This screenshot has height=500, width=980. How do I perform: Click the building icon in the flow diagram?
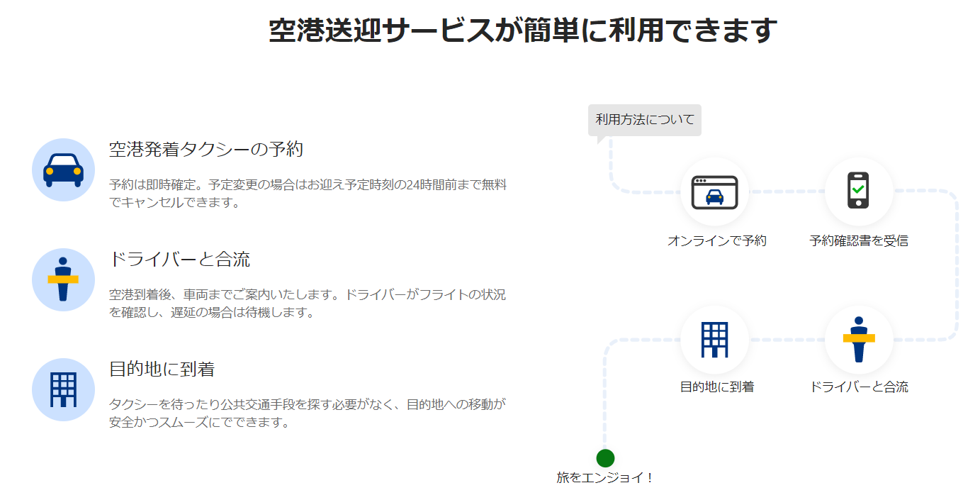(x=714, y=340)
